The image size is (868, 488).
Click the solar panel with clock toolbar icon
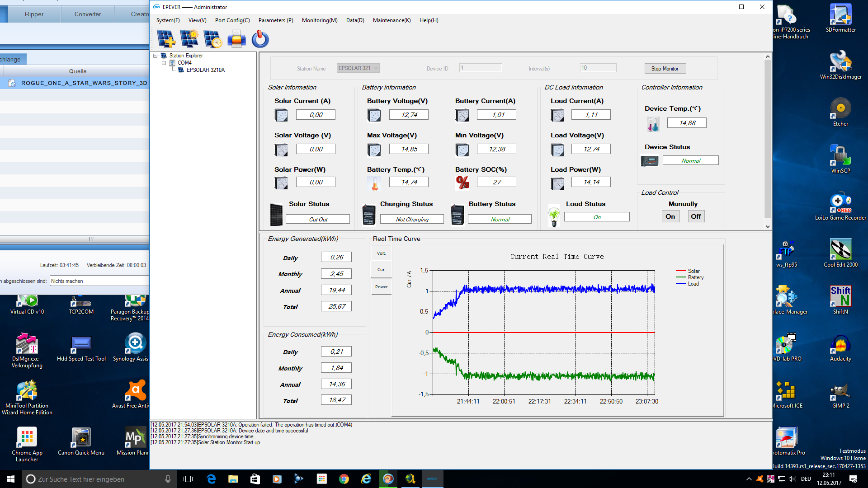212,39
